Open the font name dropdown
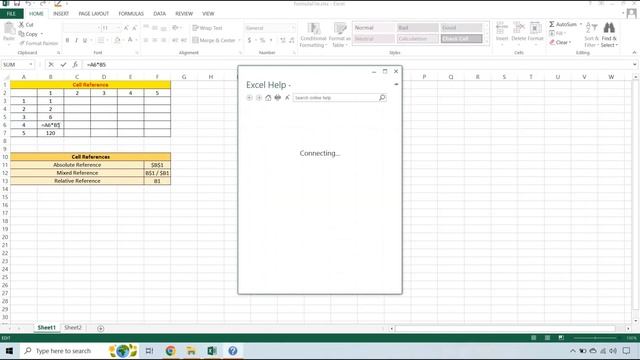This screenshot has height=360, width=640. [98, 28]
